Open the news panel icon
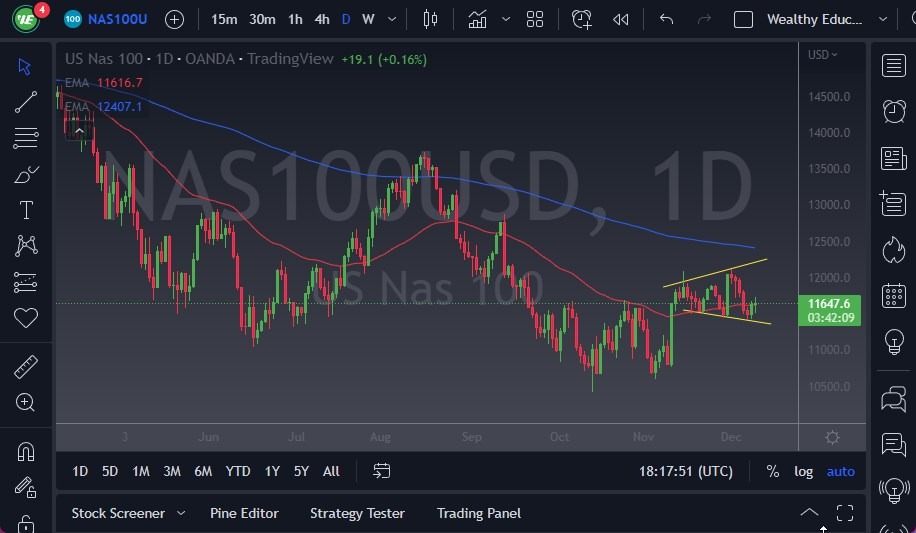 click(894, 158)
